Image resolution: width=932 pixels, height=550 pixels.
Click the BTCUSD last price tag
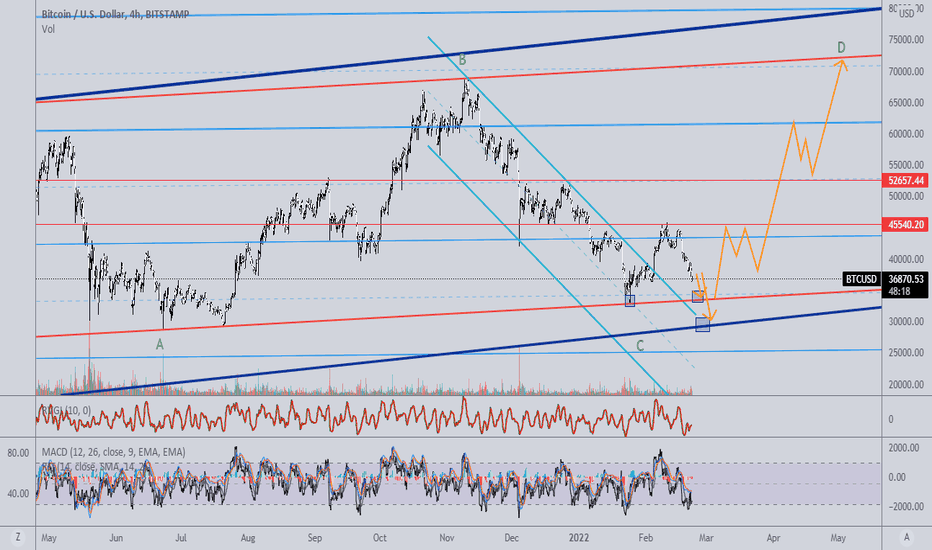(862, 279)
